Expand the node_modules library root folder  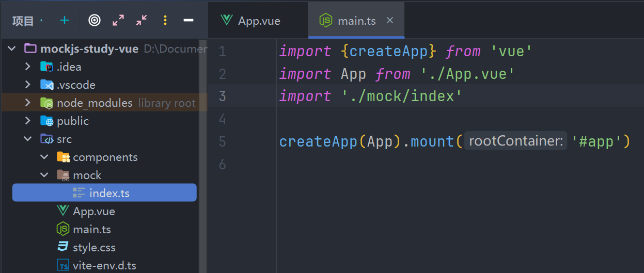click(28, 103)
